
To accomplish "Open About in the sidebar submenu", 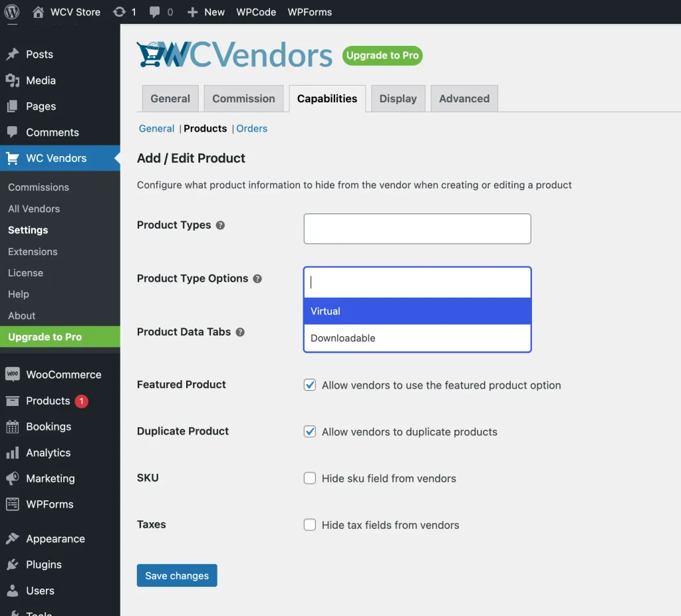I will coord(22,316).
